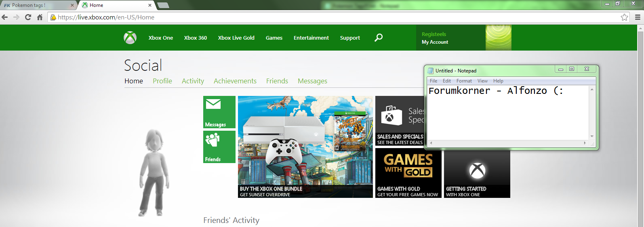Viewport: 644px width, 227px height.
Task: Click Notepad scroll left arrow
Action: coord(431,143)
